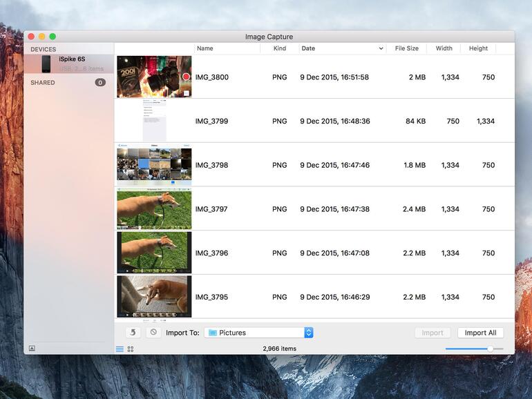
Task: Click date 9 Dec 2015, 16:46:29
Action: pos(335,298)
